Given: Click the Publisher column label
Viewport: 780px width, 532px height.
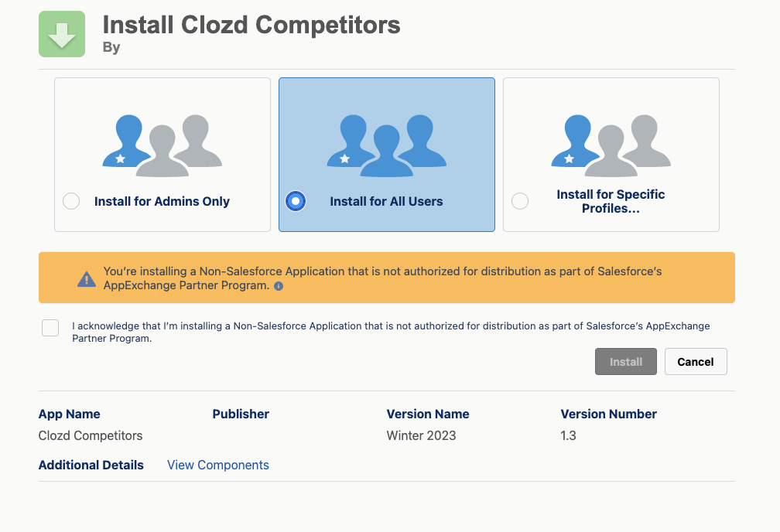Looking at the screenshot, I should tap(241, 414).
